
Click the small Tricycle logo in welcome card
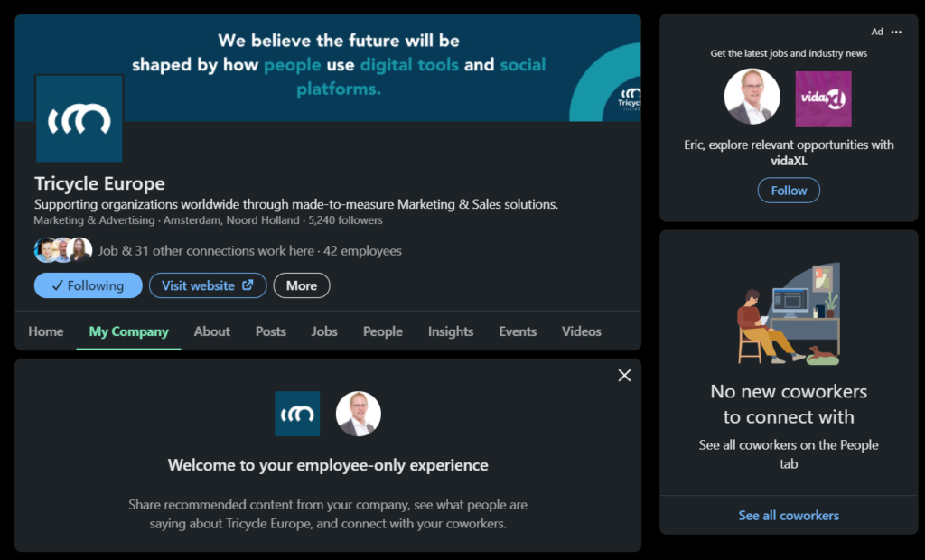tap(297, 414)
